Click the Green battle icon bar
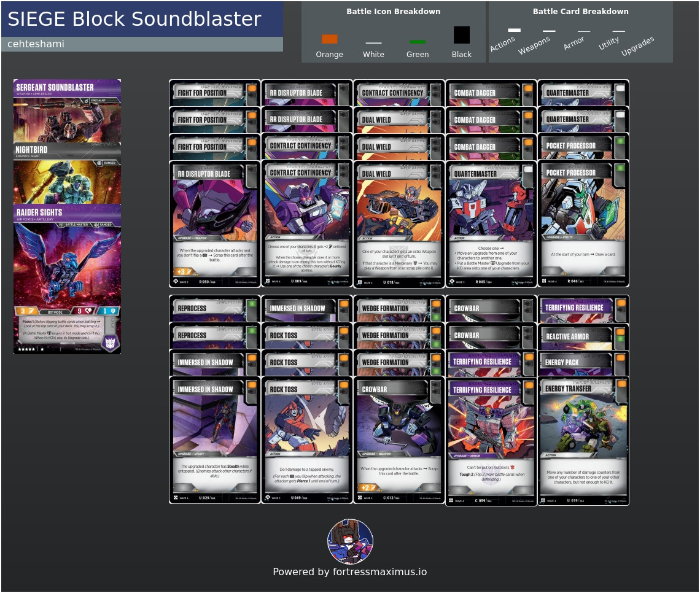The width and height of the screenshot is (700, 593). coord(418,42)
